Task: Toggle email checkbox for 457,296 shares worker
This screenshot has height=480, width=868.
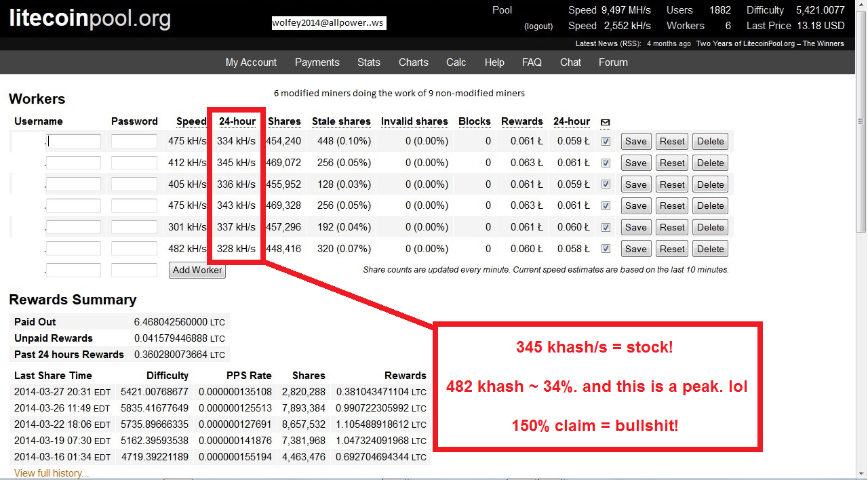Action: [x=606, y=228]
